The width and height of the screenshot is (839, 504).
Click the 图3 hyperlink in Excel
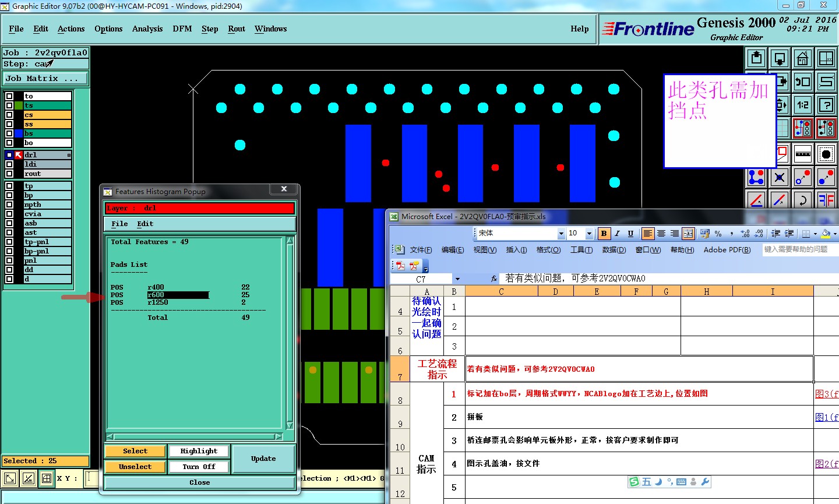pos(826,394)
